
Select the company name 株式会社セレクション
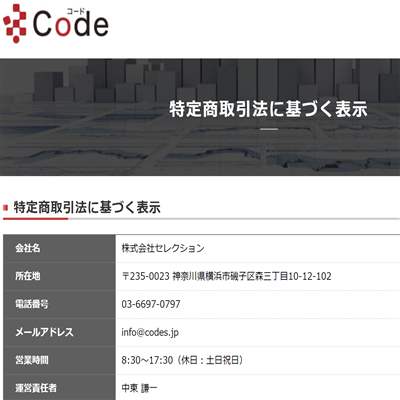click(x=163, y=248)
